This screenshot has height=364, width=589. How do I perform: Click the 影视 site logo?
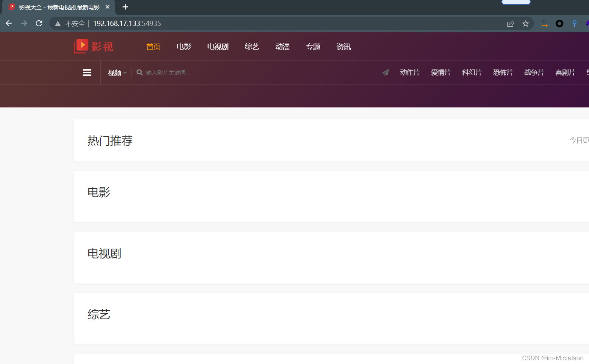click(93, 46)
